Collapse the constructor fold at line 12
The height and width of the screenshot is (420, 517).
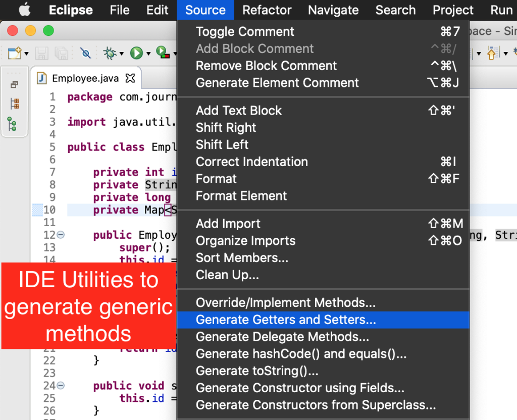point(61,235)
